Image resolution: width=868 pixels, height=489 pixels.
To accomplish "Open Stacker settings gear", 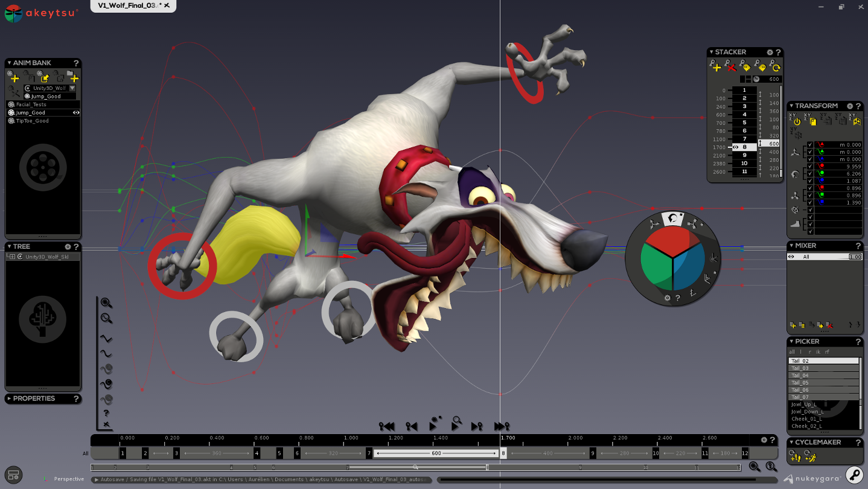I will coord(770,53).
